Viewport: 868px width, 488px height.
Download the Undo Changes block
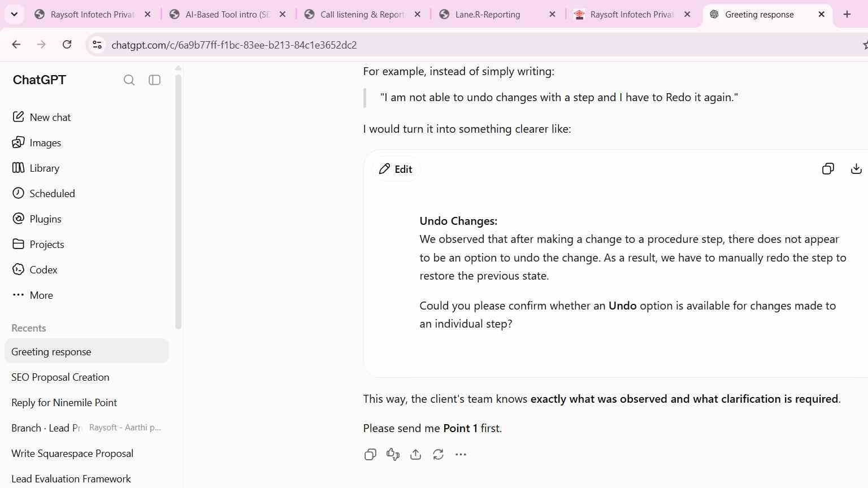[856, 169]
